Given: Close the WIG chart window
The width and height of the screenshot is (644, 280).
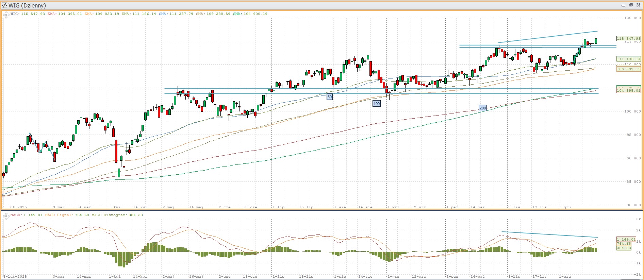Looking at the screenshot, I should 638,5.
